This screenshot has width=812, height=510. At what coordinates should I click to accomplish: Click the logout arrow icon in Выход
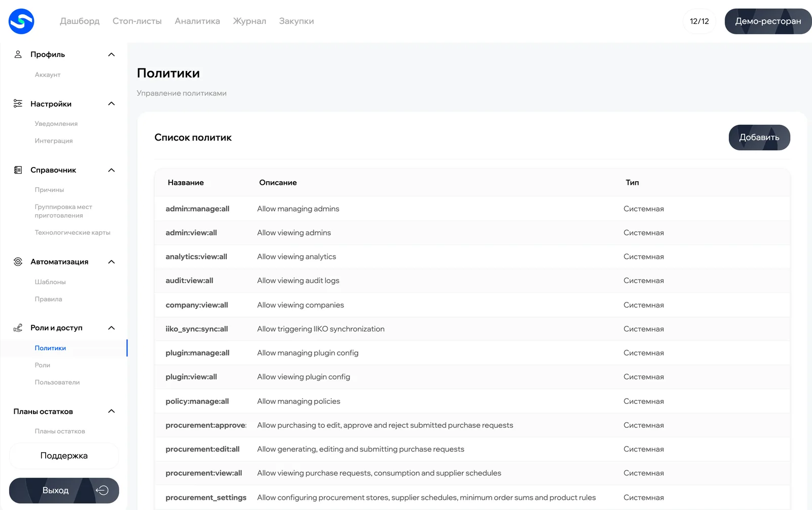pyautogui.click(x=102, y=490)
